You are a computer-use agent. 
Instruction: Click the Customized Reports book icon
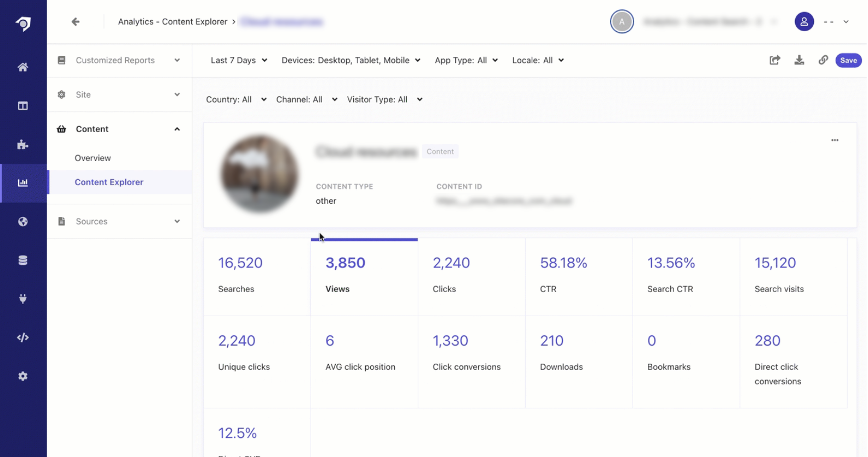point(61,60)
